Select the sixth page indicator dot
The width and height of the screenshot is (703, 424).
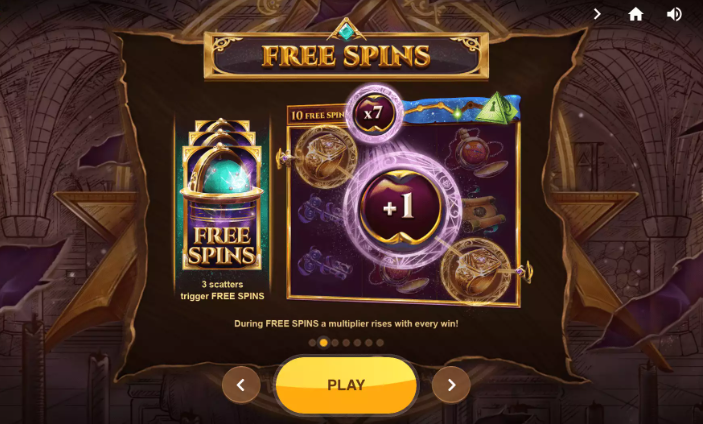[x=369, y=343]
